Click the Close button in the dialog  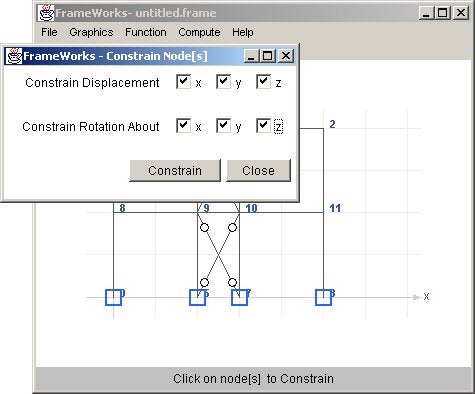coord(258,171)
